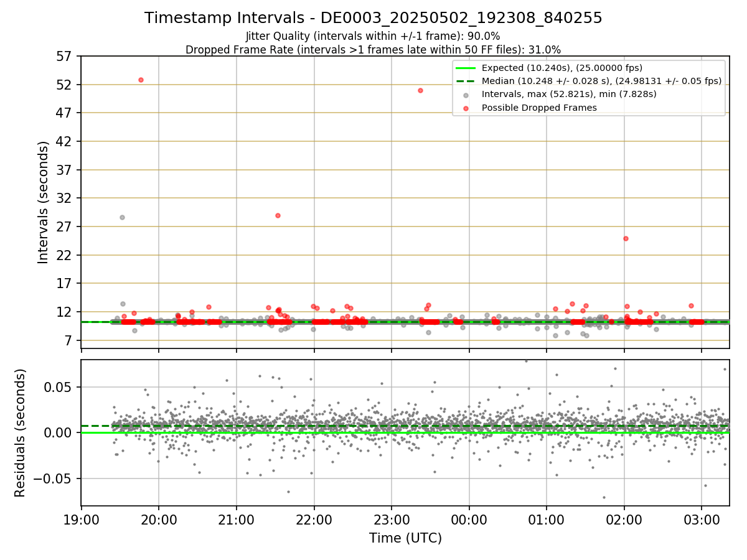Click the "Intervals, max (52.821s), min (7.828s)" legend entry
747x560 pixels.
[569, 94]
